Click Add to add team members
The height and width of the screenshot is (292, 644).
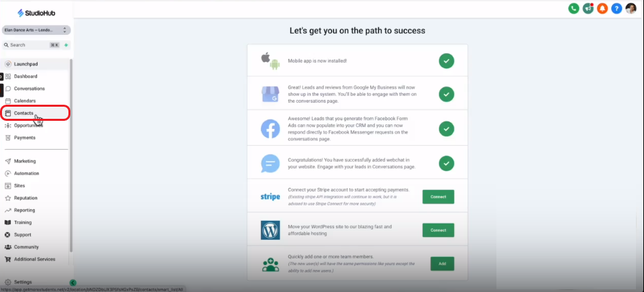point(442,264)
